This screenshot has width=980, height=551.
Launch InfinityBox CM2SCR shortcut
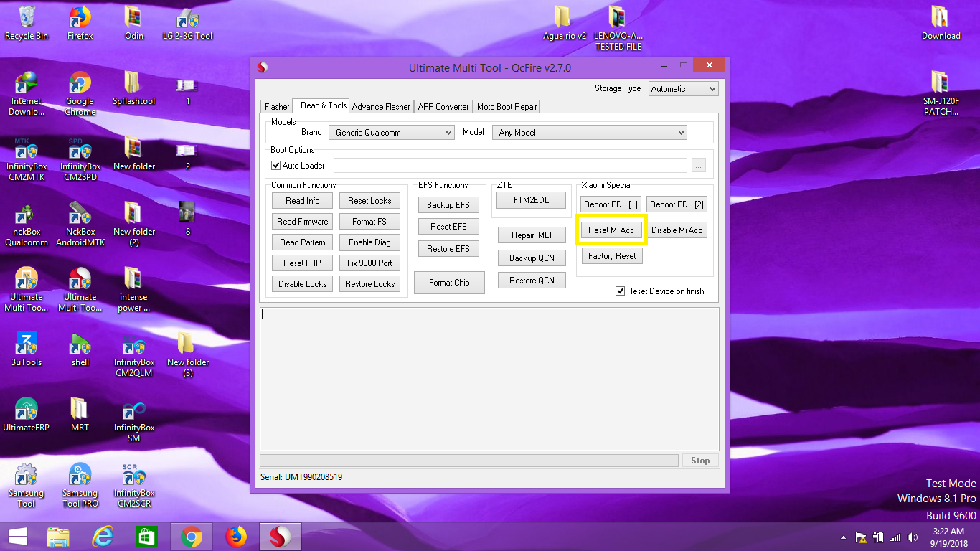click(x=133, y=485)
